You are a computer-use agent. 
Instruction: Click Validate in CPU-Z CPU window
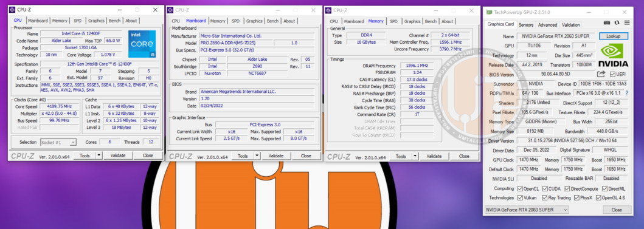(118, 156)
